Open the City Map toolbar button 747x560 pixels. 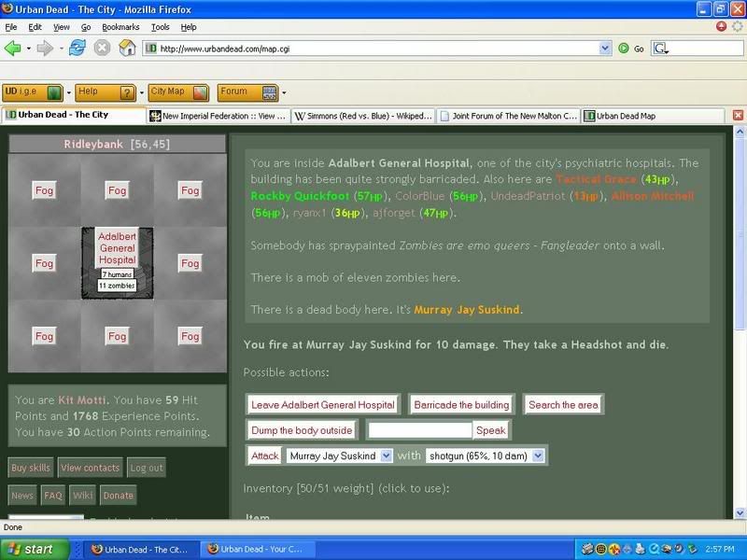(178, 92)
